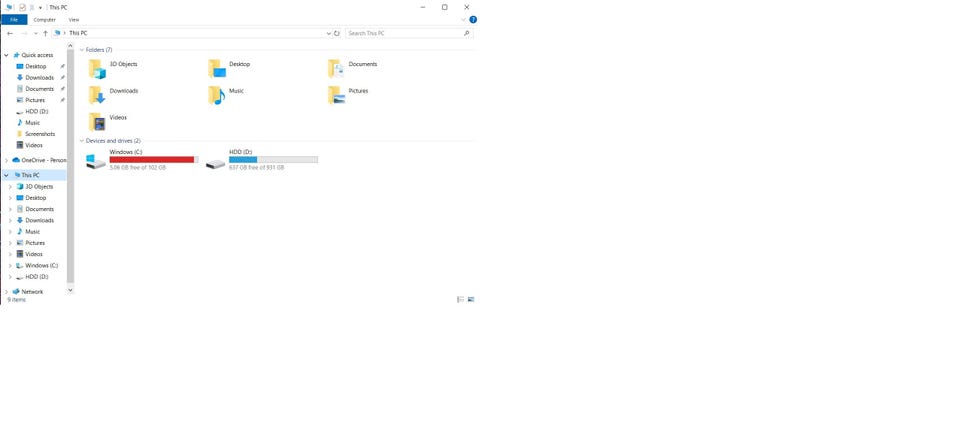Select Screenshots under Quick access

(x=40, y=134)
